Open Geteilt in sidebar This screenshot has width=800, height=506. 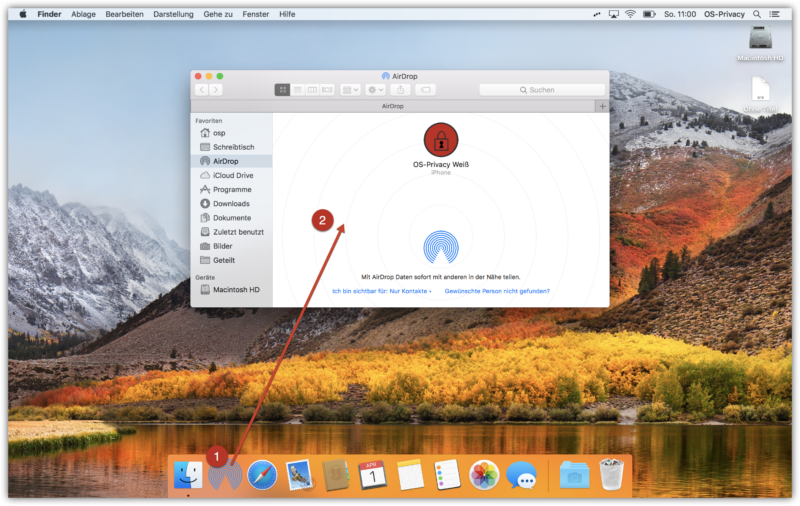pyautogui.click(x=232, y=260)
